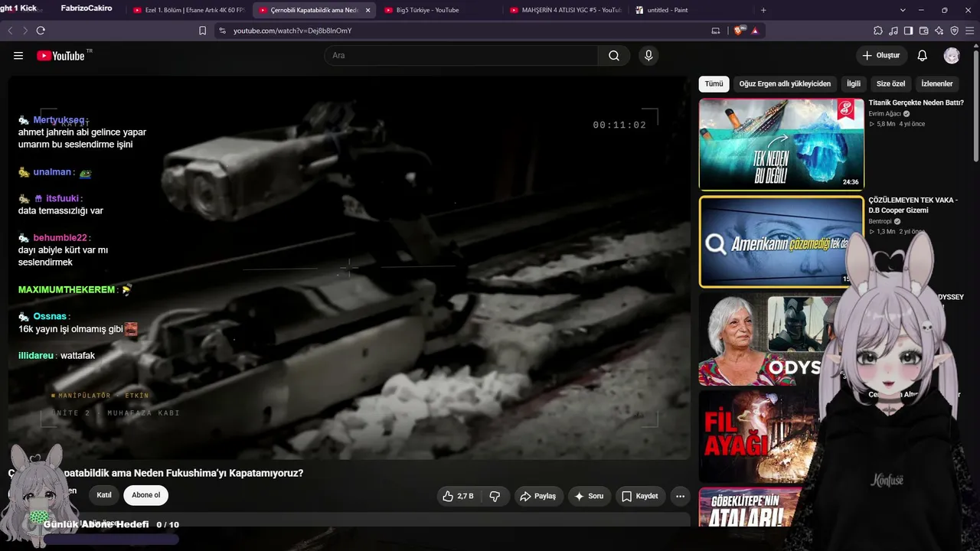Open the Bentropi channel link
This screenshot has width=980, height=551.
tap(881, 222)
